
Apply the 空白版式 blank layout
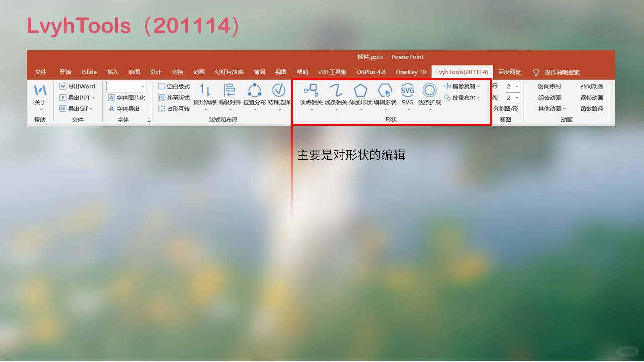click(x=174, y=86)
